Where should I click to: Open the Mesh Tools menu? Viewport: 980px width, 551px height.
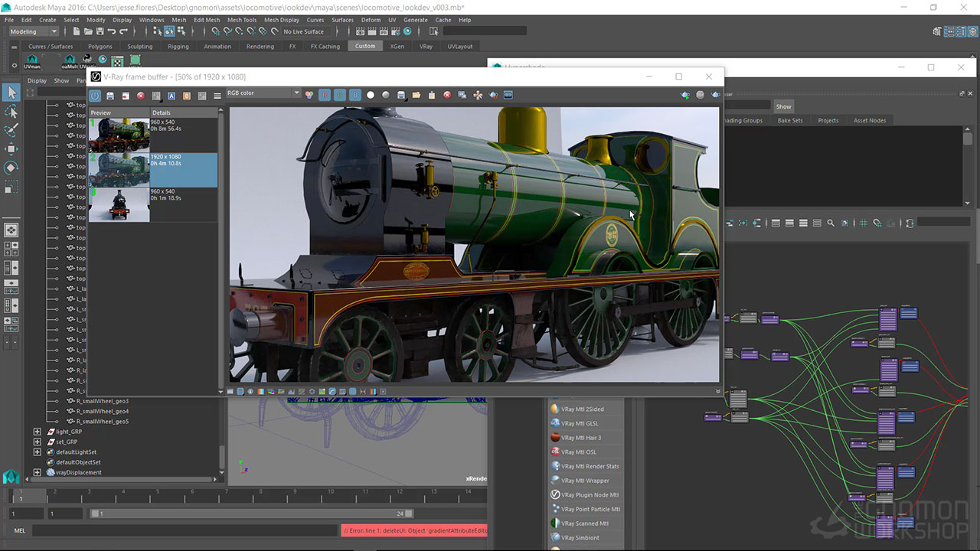pyautogui.click(x=242, y=20)
